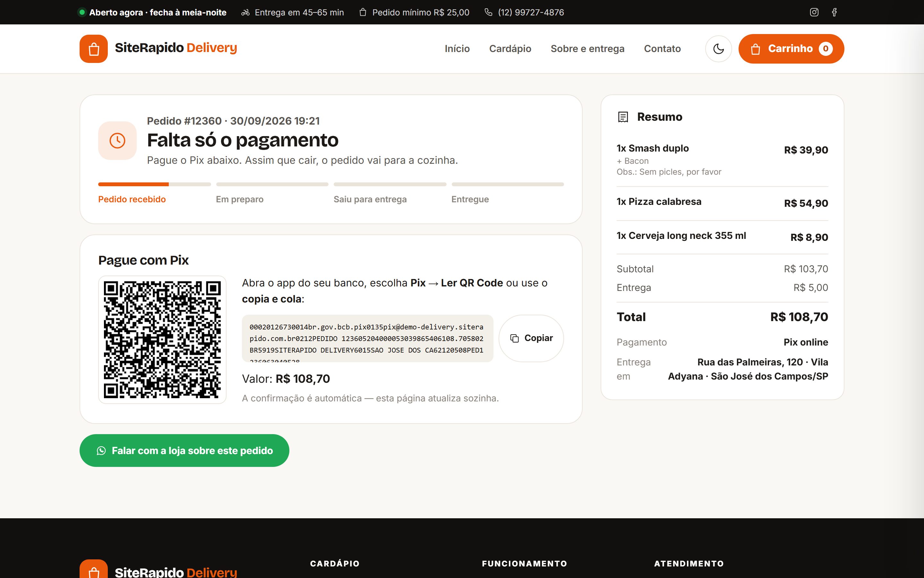This screenshot has width=924, height=578.
Task: Open Sobre e entrega page
Action: click(x=587, y=49)
